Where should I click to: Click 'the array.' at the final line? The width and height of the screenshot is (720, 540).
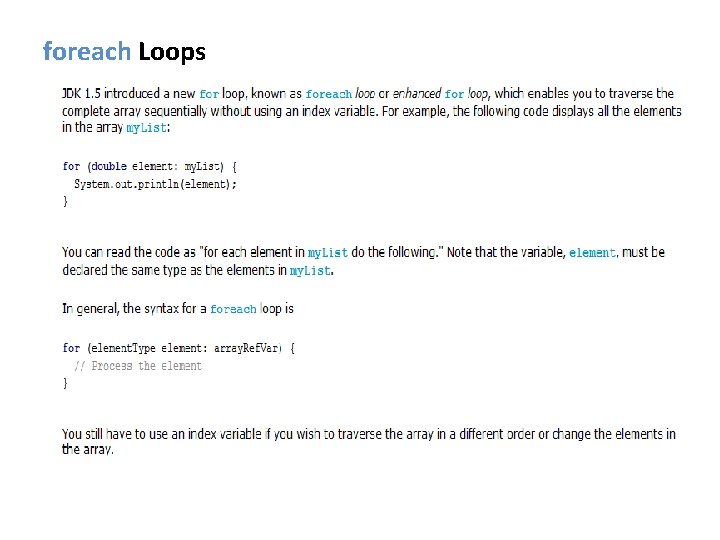87,450
